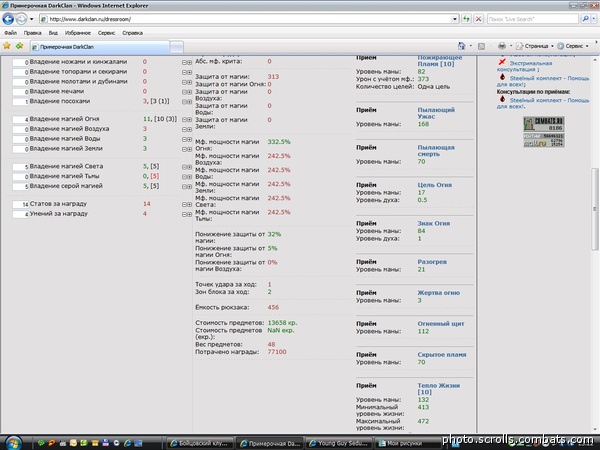The width and height of the screenshot is (600, 450).
Task: Open the Пылающий Ужас skill link
Action: point(436,113)
